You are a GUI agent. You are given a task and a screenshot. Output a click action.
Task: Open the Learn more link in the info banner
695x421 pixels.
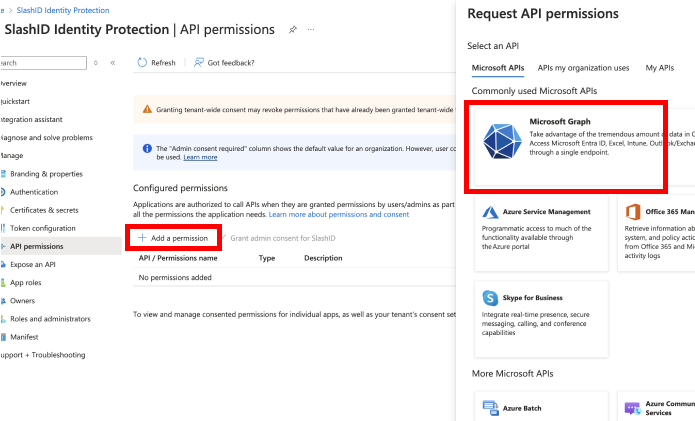200,157
